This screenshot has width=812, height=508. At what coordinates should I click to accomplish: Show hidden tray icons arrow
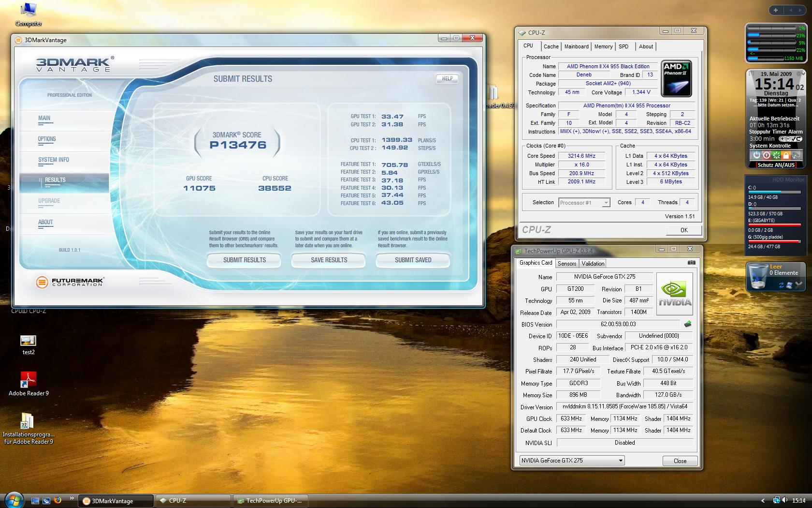tap(763, 501)
